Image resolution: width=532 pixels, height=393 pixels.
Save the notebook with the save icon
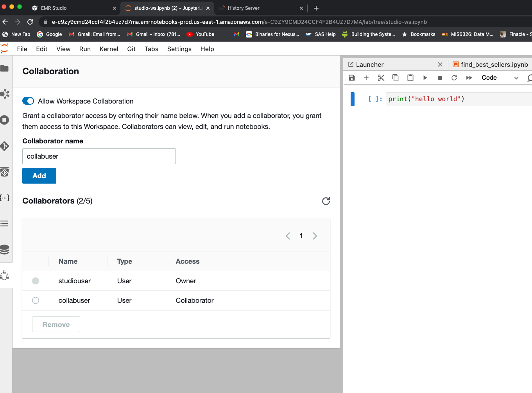352,78
